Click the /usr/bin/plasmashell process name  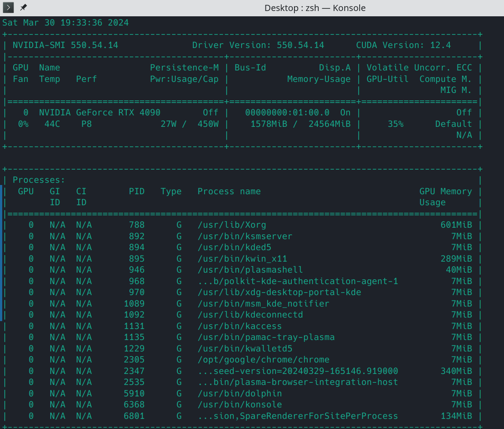[x=250, y=270]
